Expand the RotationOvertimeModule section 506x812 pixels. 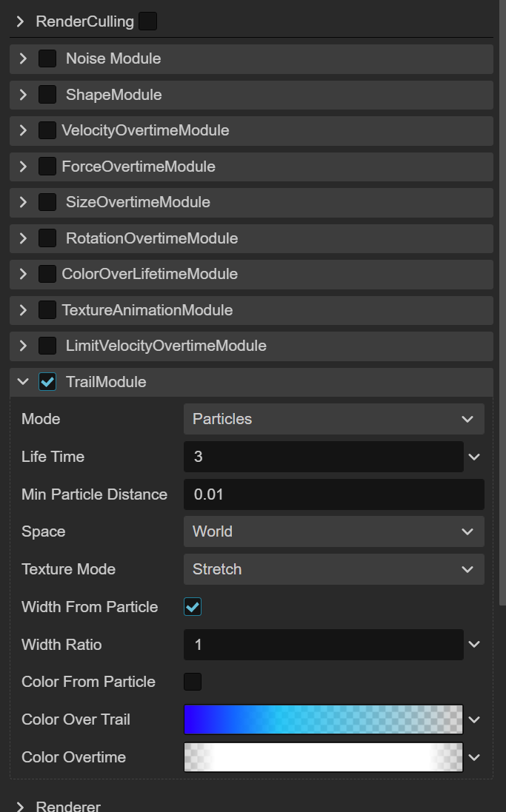pos(23,238)
